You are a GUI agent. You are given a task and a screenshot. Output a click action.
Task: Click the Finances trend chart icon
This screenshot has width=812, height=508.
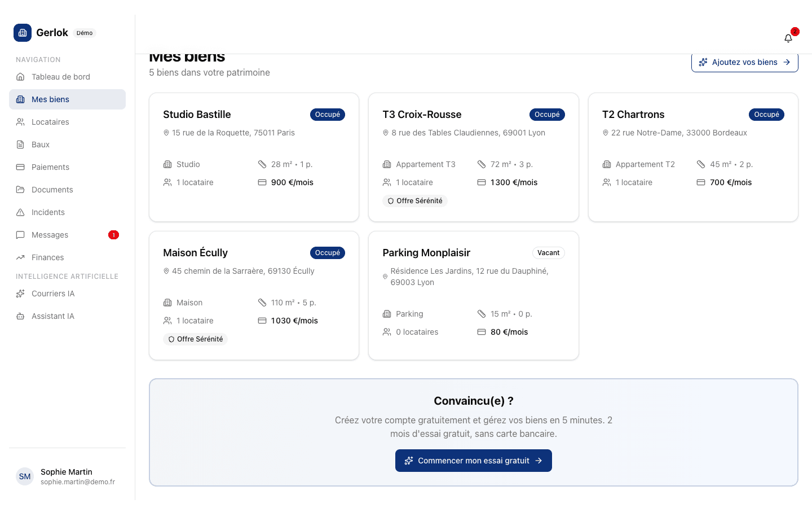tap(20, 257)
